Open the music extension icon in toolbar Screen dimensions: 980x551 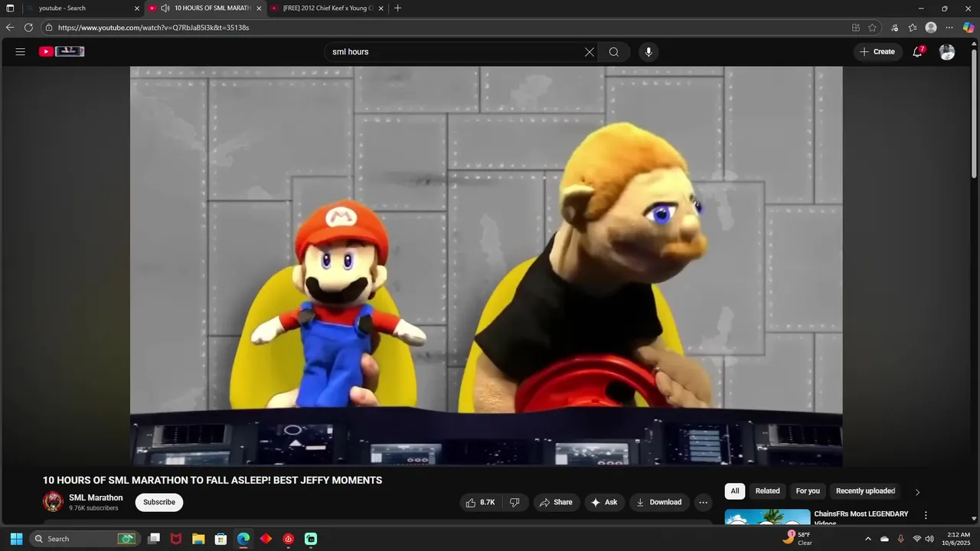894,28
